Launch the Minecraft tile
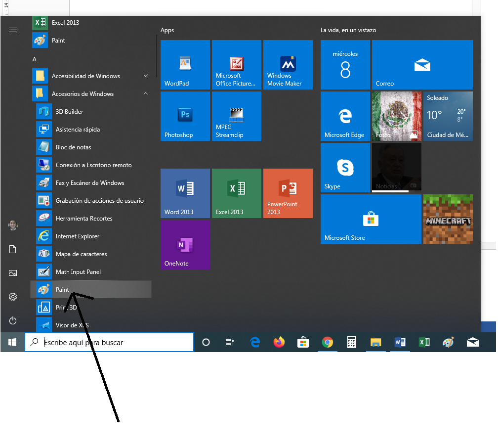Image resolution: width=498 pixels, height=448 pixels. coord(448,219)
